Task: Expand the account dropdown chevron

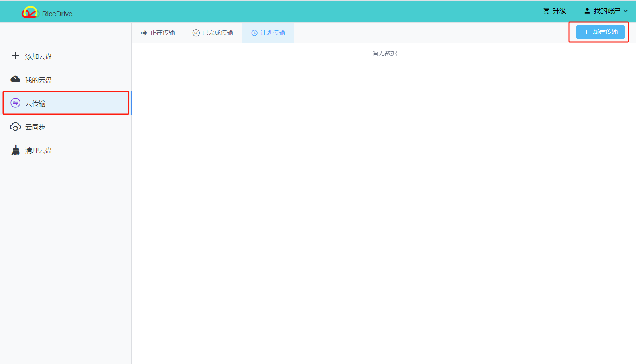Action: click(x=626, y=11)
